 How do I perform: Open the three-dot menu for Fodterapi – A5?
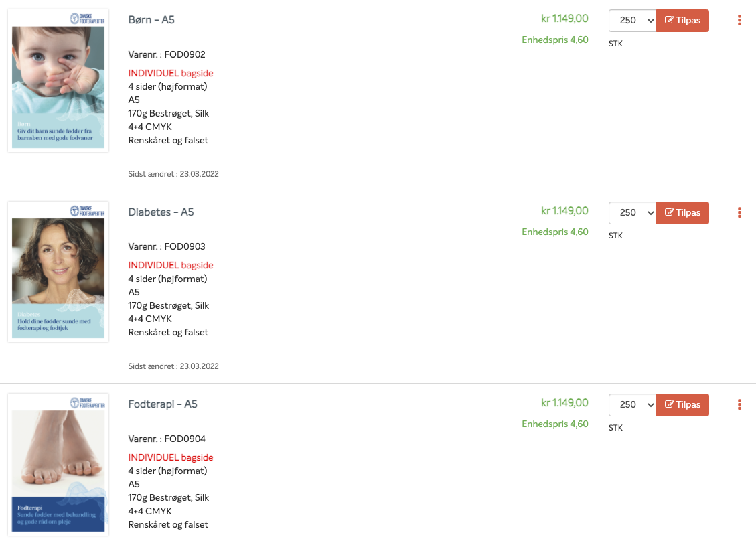pyautogui.click(x=739, y=405)
